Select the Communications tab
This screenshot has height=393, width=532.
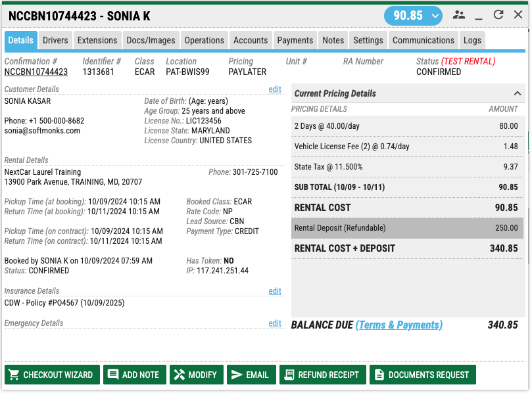pos(423,40)
